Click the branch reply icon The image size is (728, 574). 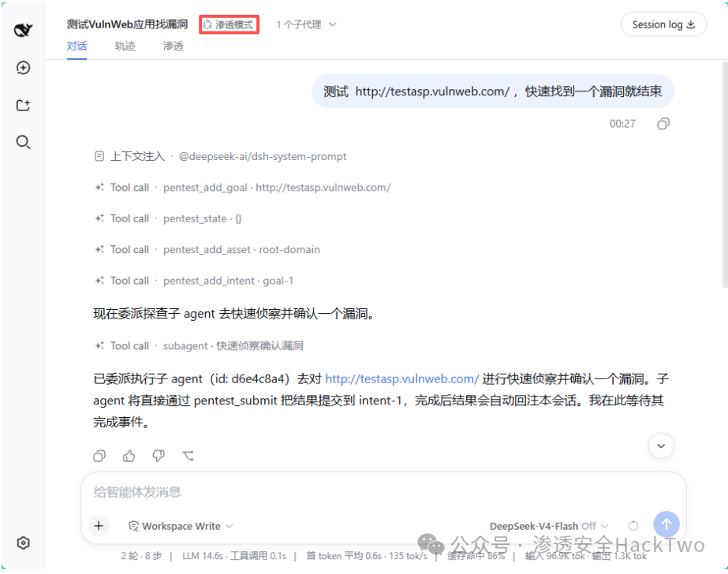[188, 457]
